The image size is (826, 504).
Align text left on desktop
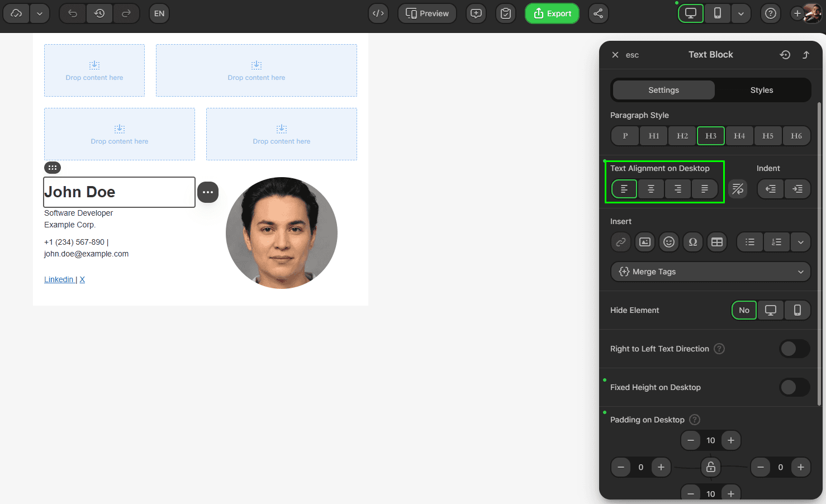624,189
